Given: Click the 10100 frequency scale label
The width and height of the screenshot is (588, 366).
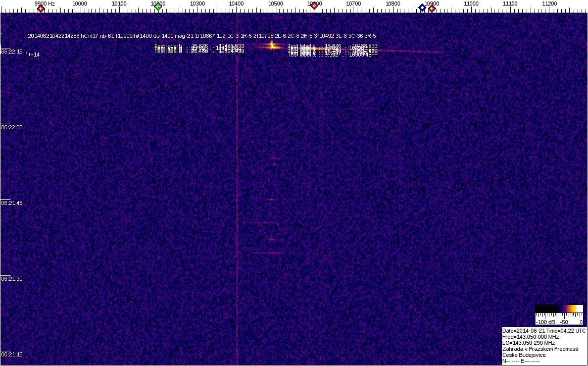Looking at the screenshot, I should (x=119, y=4).
